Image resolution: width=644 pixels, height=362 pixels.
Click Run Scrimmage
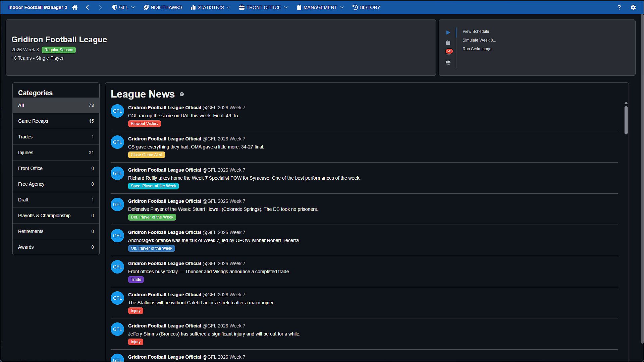477,49
